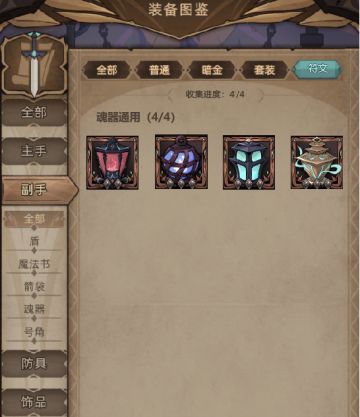The height and width of the screenshot is (417, 360).
Task: Expand the 防具 armor category
Action: coord(34,363)
